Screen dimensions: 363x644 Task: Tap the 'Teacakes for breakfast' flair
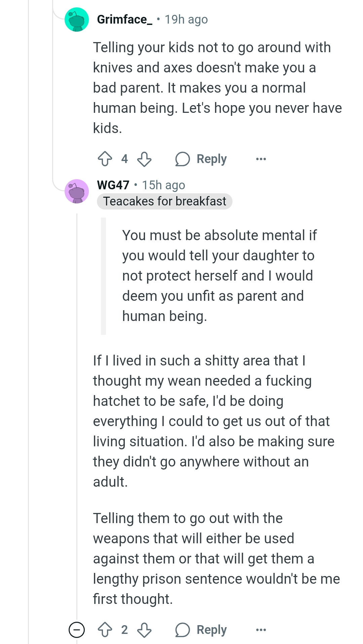click(165, 201)
